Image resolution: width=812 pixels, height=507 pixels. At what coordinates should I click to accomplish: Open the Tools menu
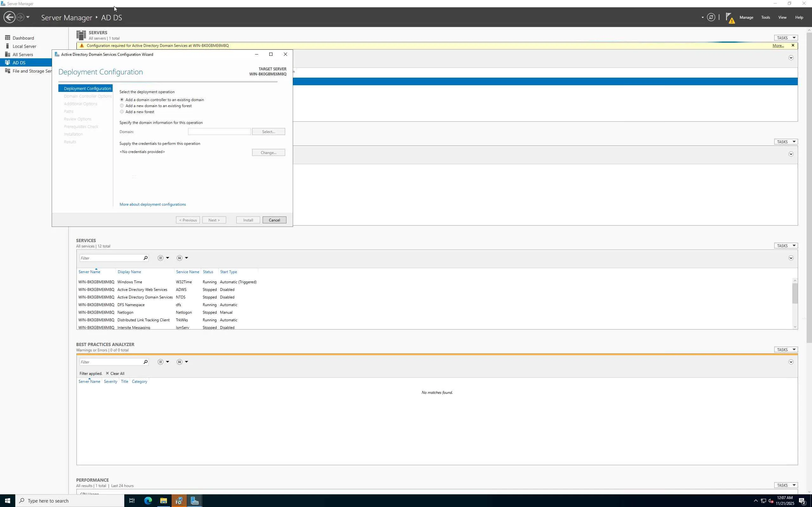click(x=765, y=17)
